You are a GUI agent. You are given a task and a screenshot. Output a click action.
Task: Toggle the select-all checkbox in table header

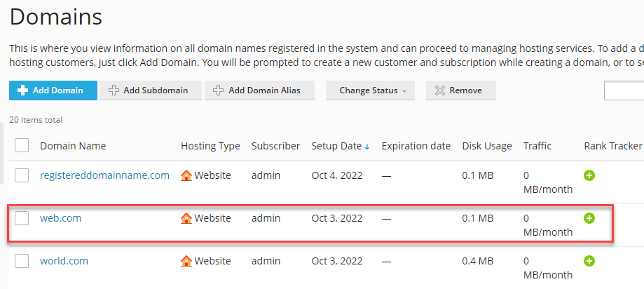pyautogui.click(x=22, y=145)
